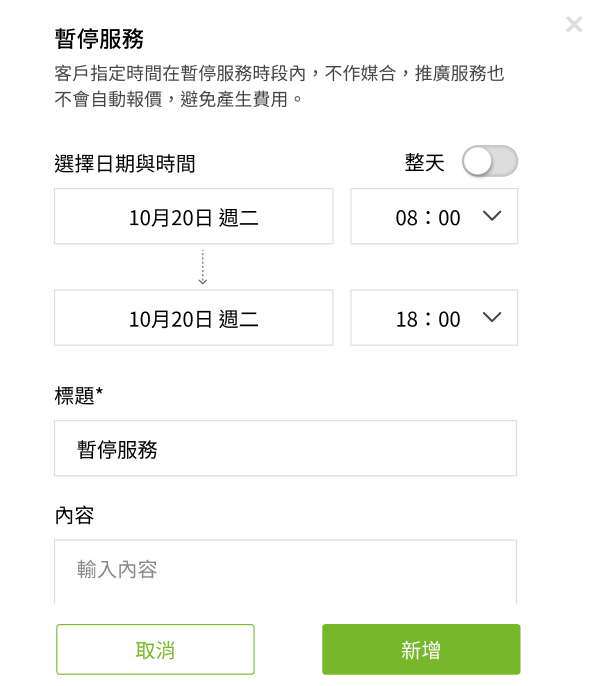Click the 標題 field label
600x686 pixels.
[x=74, y=395]
